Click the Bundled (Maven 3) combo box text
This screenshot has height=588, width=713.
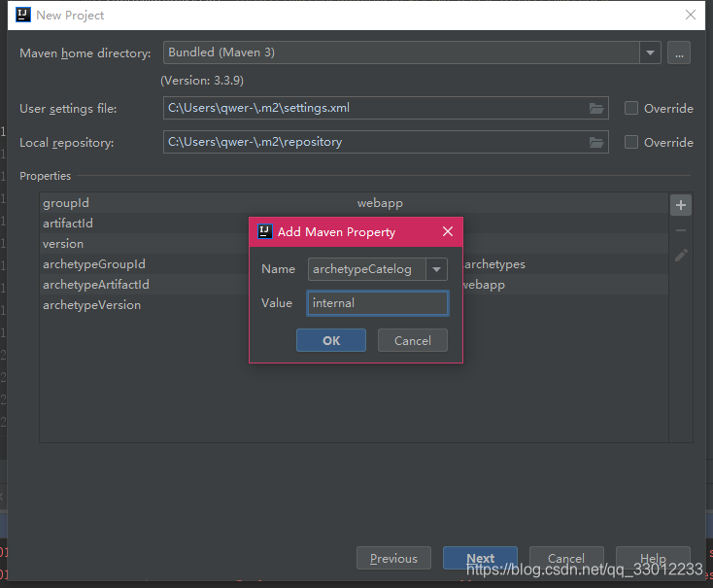click(x=221, y=52)
